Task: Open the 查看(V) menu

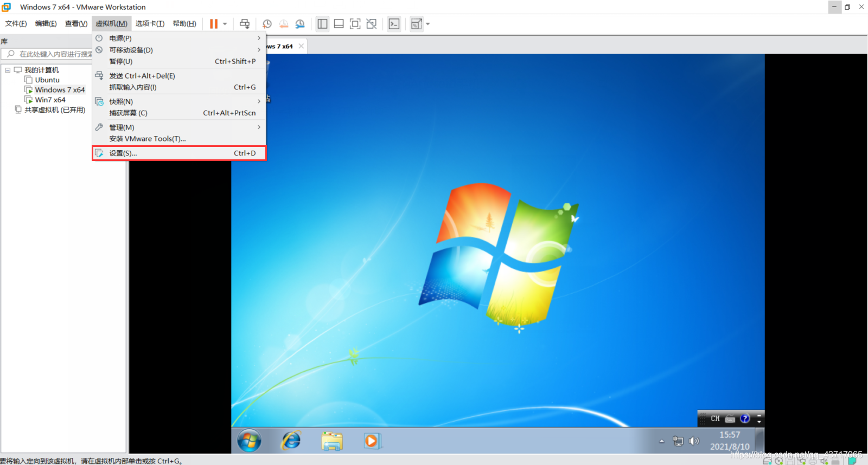Action: (x=76, y=24)
